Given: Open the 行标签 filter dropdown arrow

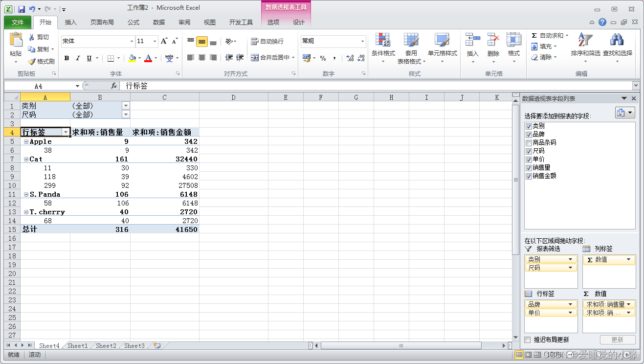Looking at the screenshot, I should [65, 132].
